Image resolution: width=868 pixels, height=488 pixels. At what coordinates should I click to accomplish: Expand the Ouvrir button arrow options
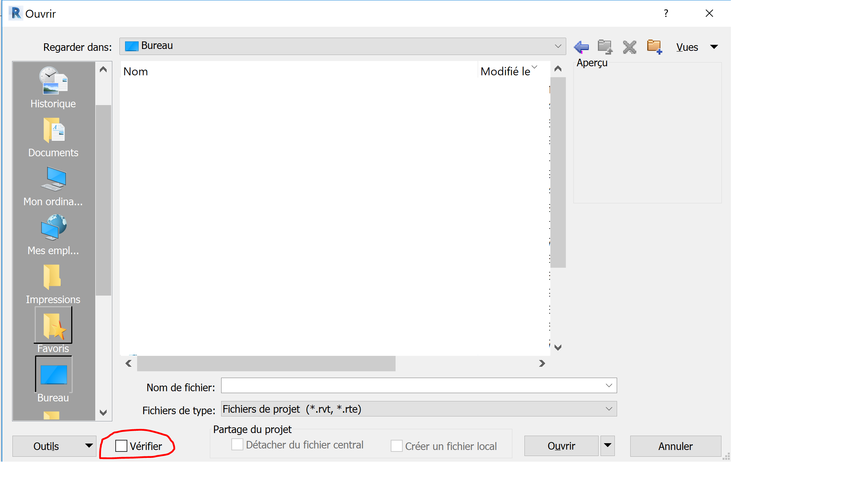point(607,445)
